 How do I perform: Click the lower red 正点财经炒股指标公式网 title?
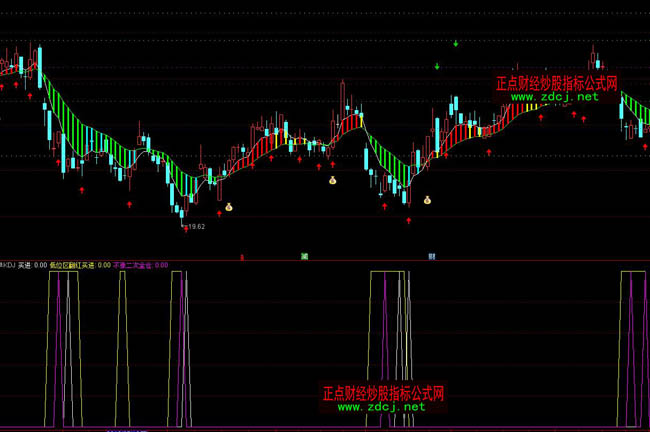383,393
